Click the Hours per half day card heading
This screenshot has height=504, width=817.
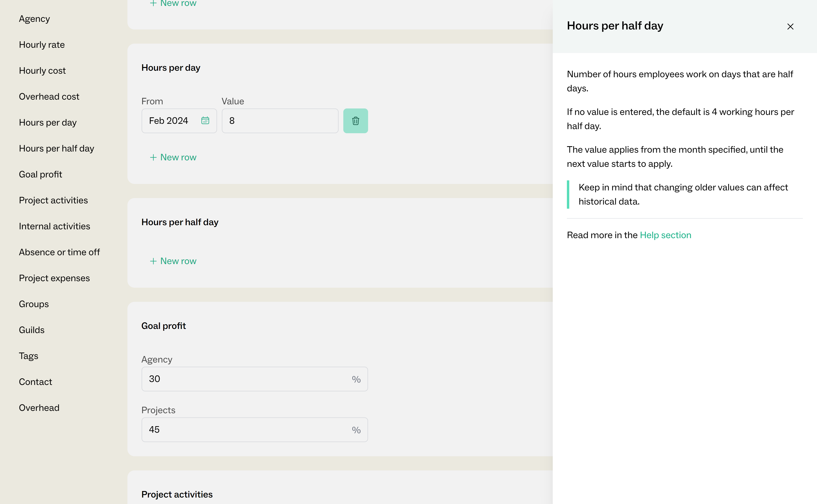coord(180,222)
